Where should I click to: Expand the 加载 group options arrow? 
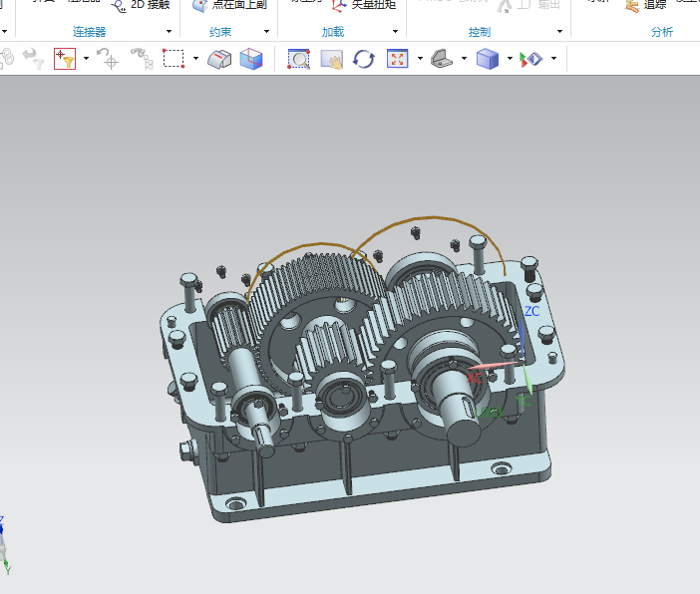pyautogui.click(x=396, y=32)
